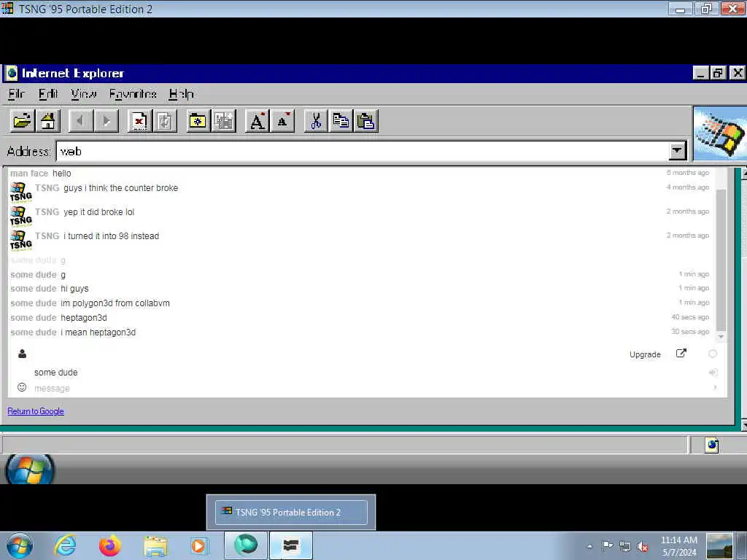
Task: Click the pop-out external window icon
Action: coord(681,354)
